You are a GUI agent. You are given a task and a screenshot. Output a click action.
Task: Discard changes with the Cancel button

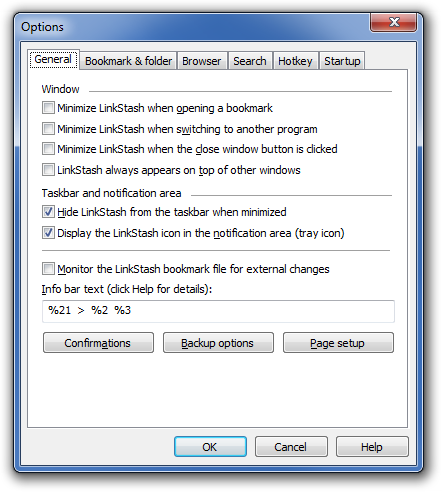(x=291, y=447)
